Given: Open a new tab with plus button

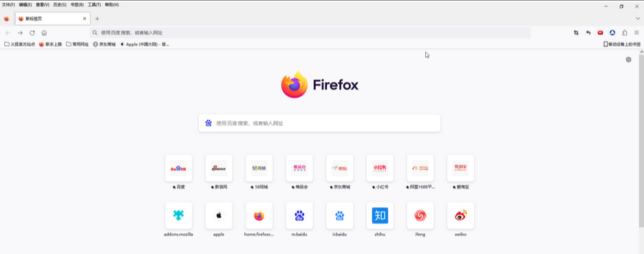Looking at the screenshot, I should 97,19.
